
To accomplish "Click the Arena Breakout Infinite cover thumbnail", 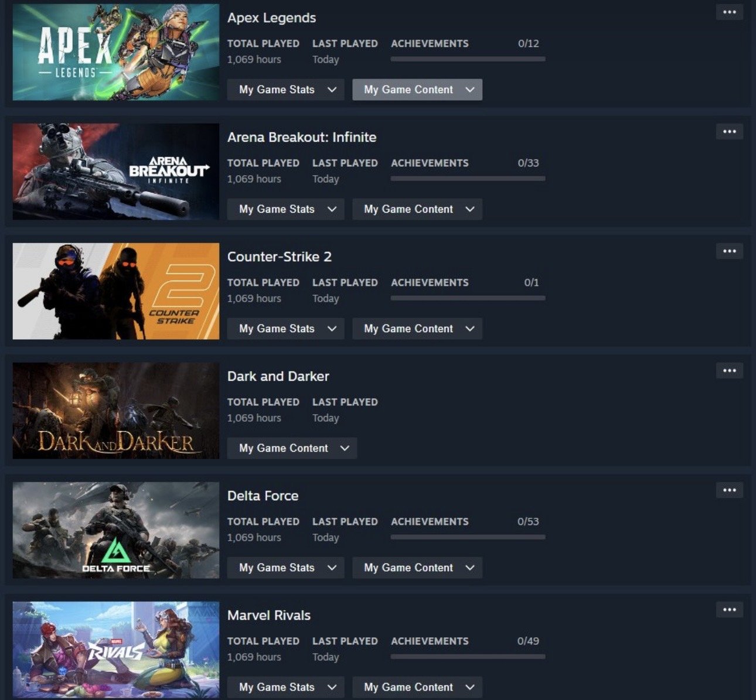I will tap(116, 172).
